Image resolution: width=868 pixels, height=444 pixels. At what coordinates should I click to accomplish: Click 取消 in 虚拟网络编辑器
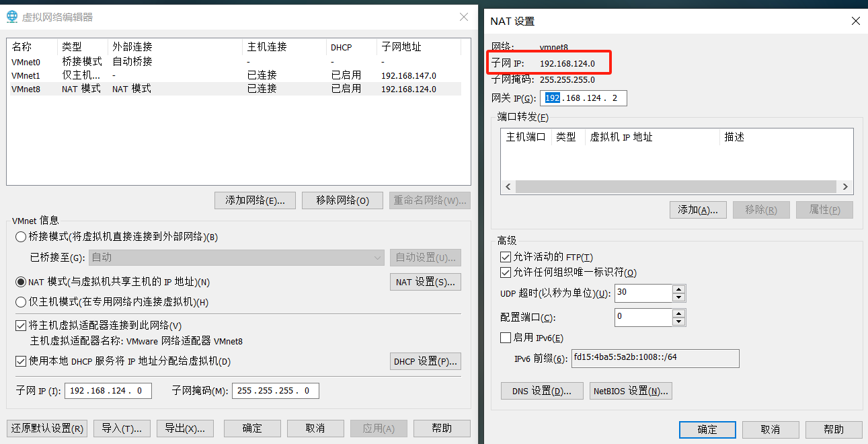315,429
